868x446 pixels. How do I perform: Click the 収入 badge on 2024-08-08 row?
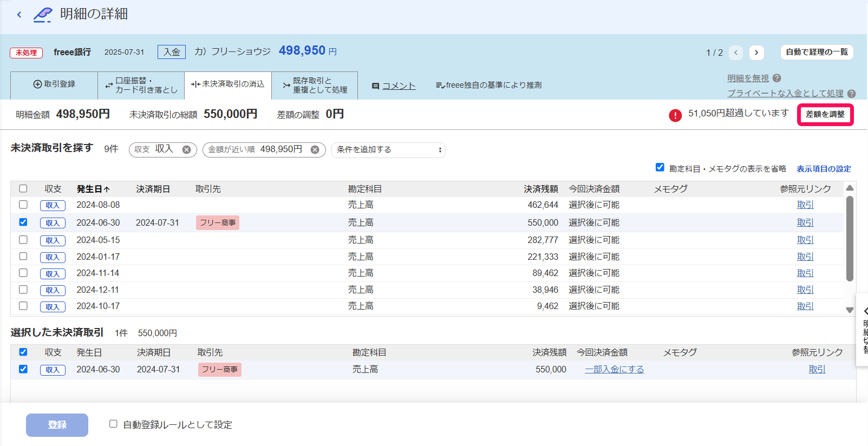pos(53,206)
